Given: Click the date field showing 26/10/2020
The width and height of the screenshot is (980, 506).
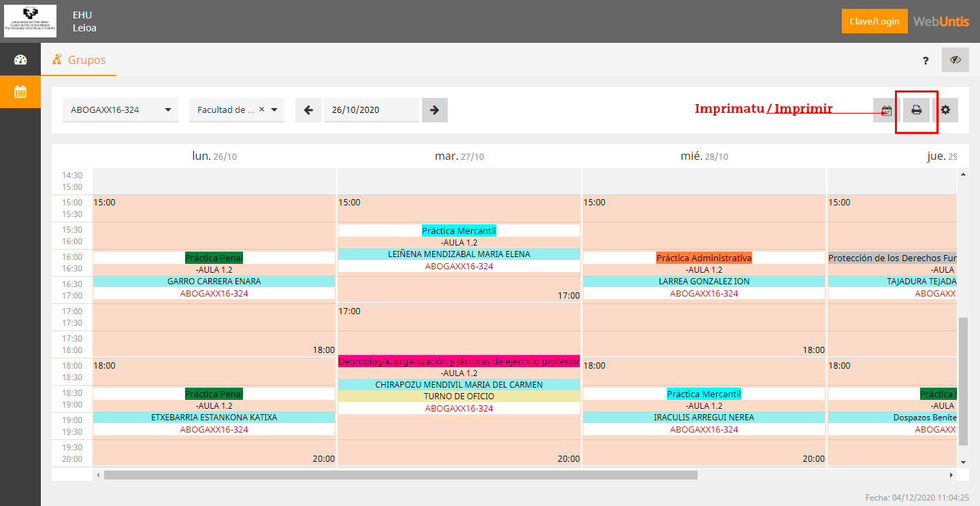Looking at the screenshot, I should coord(371,110).
